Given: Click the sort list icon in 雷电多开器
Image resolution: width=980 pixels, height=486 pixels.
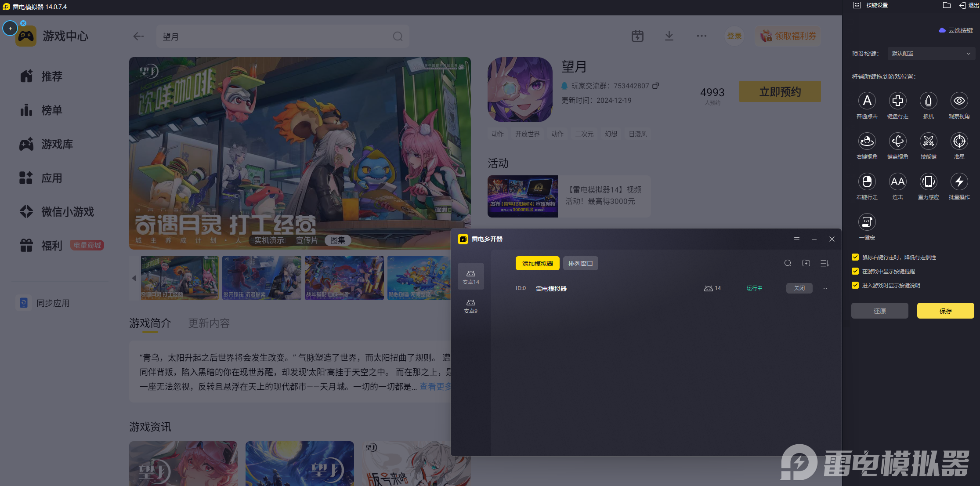Looking at the screenshot, I should 825,263.
